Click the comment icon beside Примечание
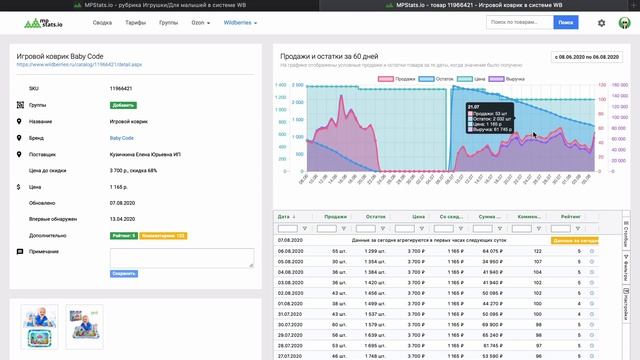 [x=20, y=251]
